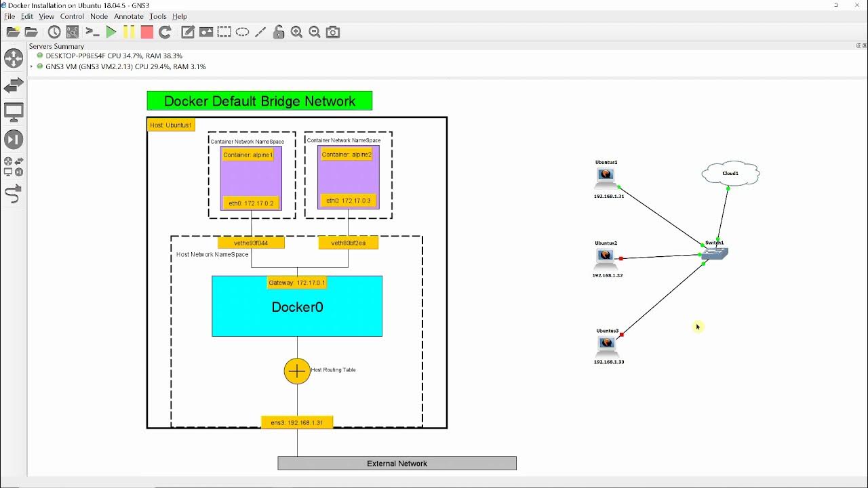Select the veth83bf2ea interface label
Viewport: 868px width, 488px height.
[x=349, y=243]
